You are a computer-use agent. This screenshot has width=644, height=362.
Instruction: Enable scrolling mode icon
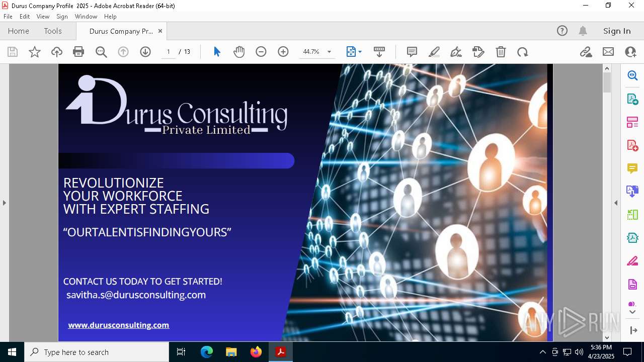coord(379,52)
